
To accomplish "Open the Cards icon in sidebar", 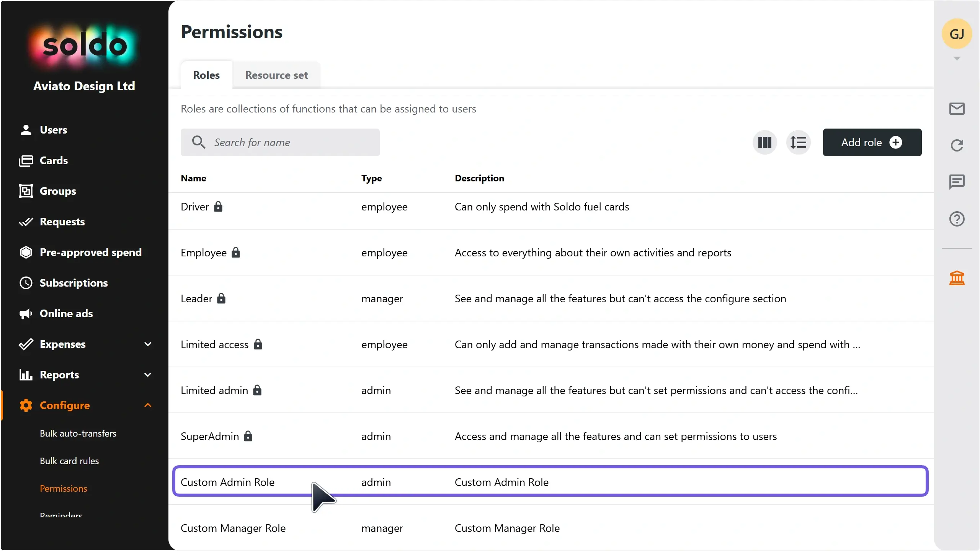I will tap(26, 161).
